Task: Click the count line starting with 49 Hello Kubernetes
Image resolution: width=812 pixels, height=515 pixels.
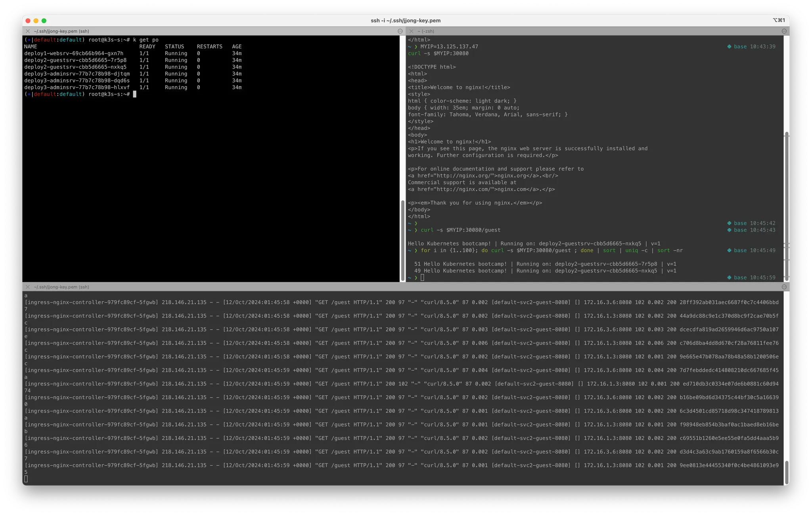Action: coord(545,271)
